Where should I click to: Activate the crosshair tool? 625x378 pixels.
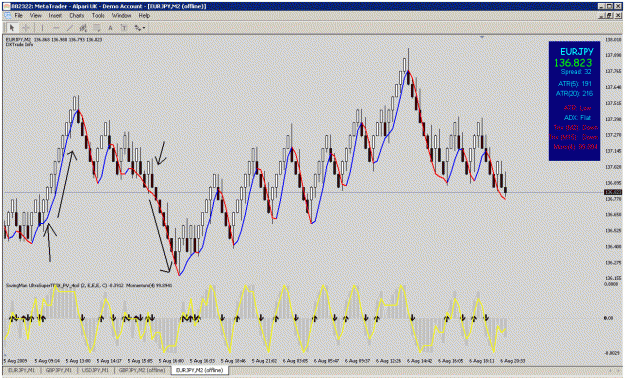coord(26,28)
